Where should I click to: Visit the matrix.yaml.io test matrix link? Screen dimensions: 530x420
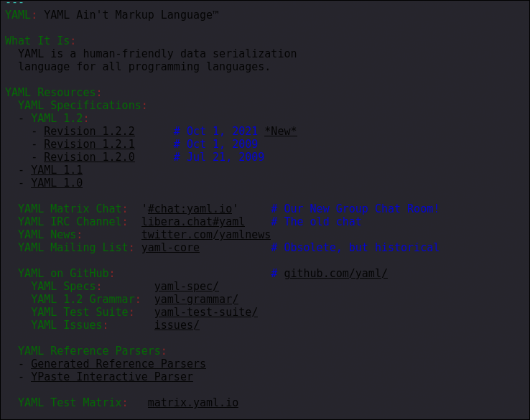(x=193, y=403)
